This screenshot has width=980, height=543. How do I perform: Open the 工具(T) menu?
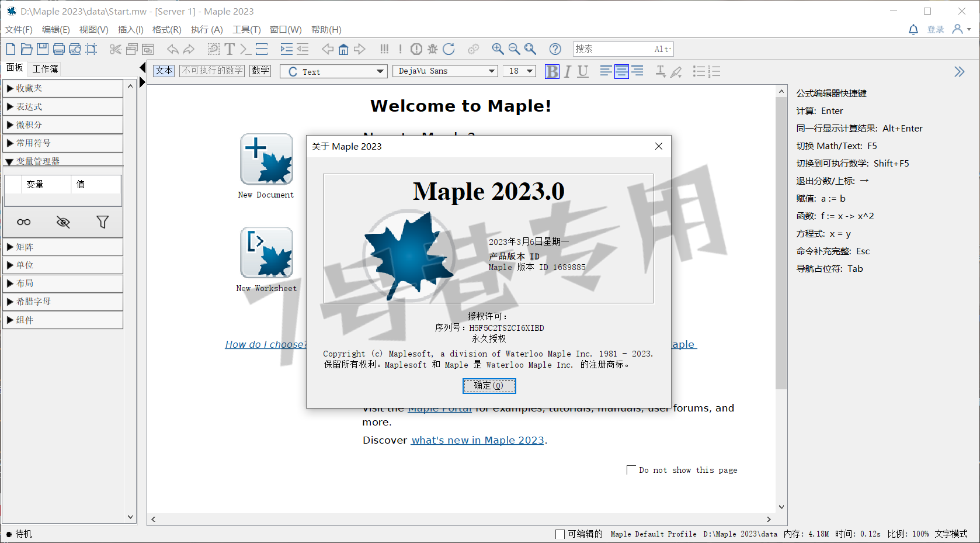[246, 29]
